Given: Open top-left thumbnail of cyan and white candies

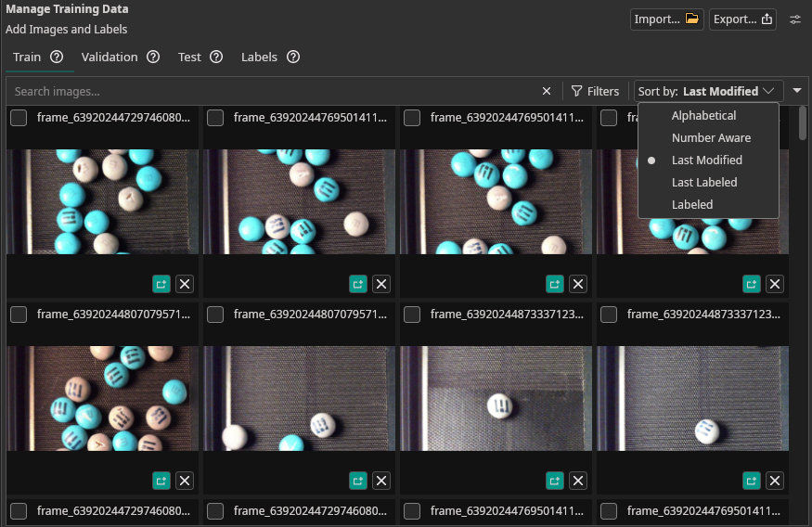Looking at the screenshot, I should 102,202.
